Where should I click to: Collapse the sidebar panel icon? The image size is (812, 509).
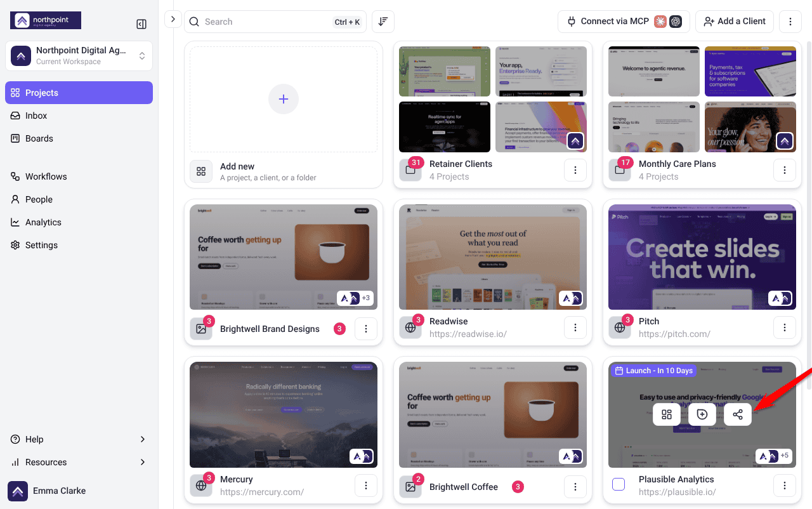pos(141,24)
